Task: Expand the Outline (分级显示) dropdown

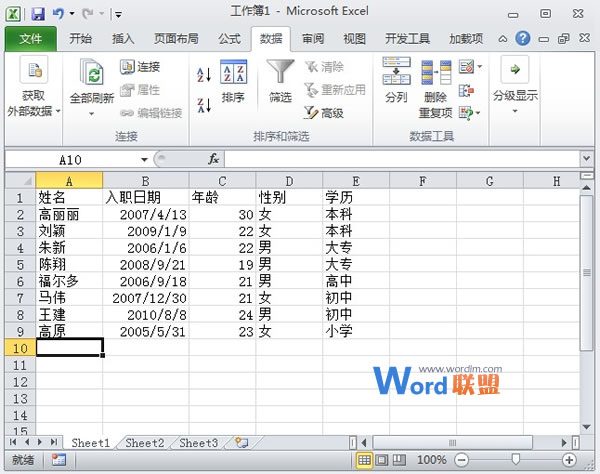Action: coord(515,108)
